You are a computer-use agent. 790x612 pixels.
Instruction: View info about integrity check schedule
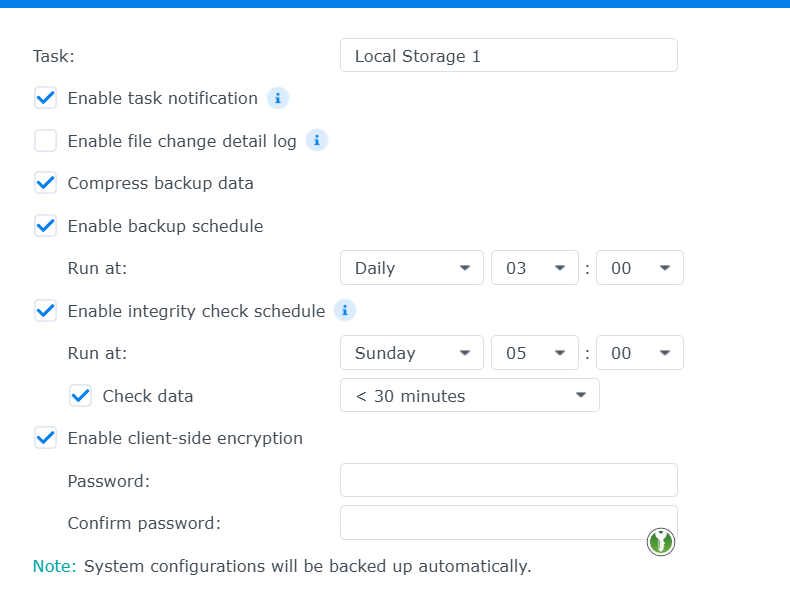coord(345,311)
